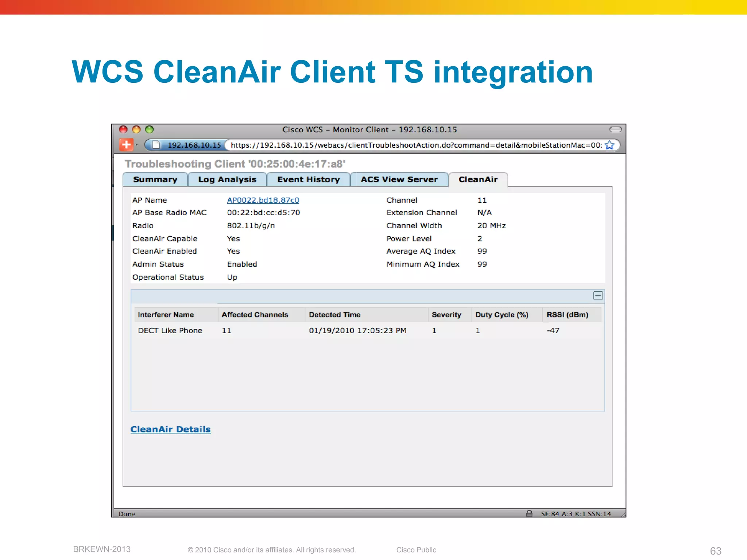This screenshot has height=560, width=747.
Task: Click the SF:84 A:3 K:1 SSN:14 status text
Action: (x=576, y=514)
